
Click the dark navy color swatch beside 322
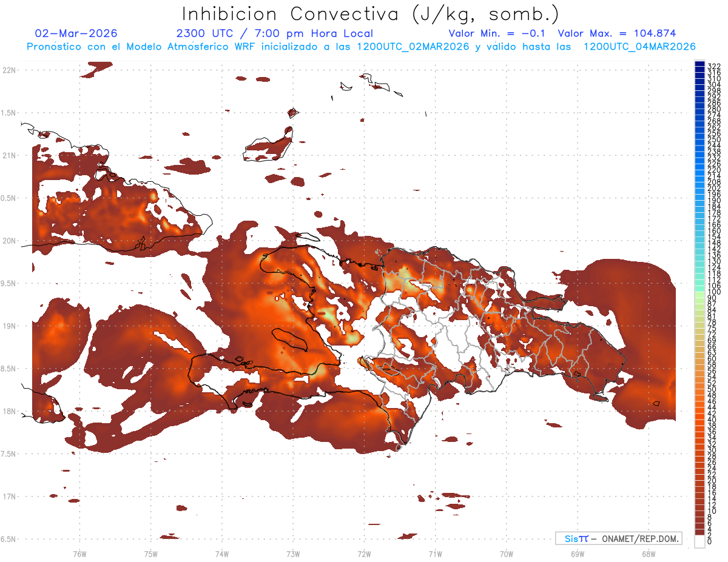[699, 64]
